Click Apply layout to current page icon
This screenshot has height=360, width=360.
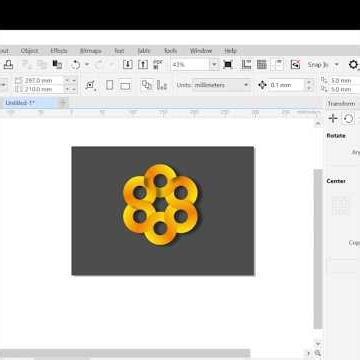(x=162, y=85)
